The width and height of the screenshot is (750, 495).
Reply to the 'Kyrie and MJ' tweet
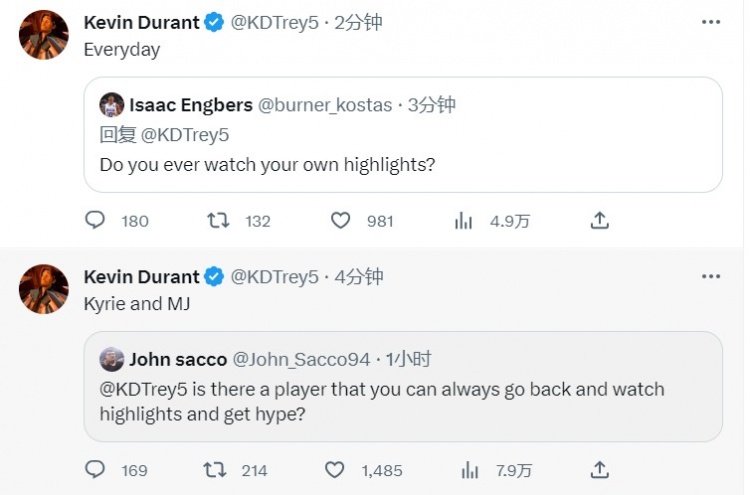95,470
